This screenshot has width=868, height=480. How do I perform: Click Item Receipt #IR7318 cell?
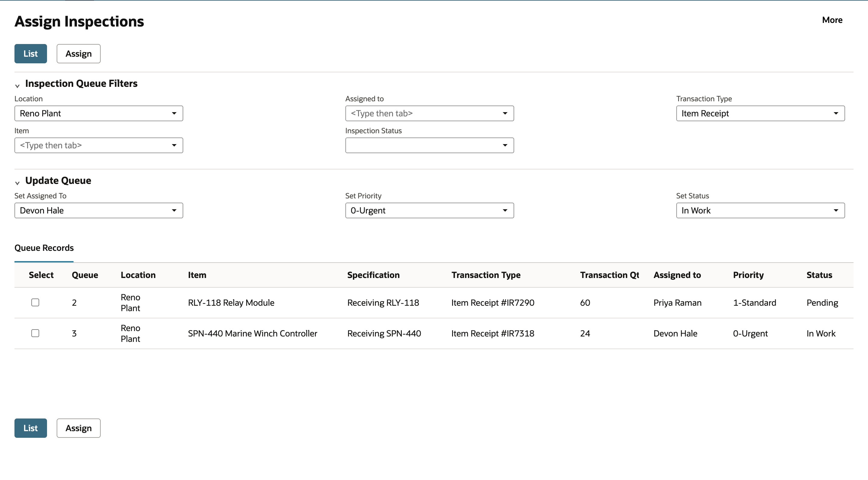coord(493,333)
